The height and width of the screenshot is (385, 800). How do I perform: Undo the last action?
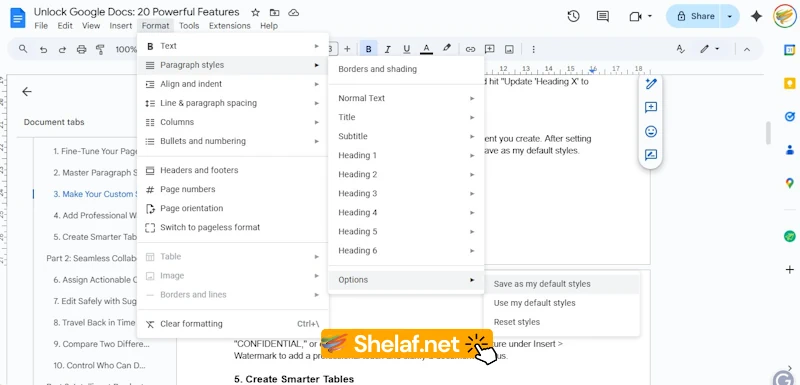click(x=43, y=49)
